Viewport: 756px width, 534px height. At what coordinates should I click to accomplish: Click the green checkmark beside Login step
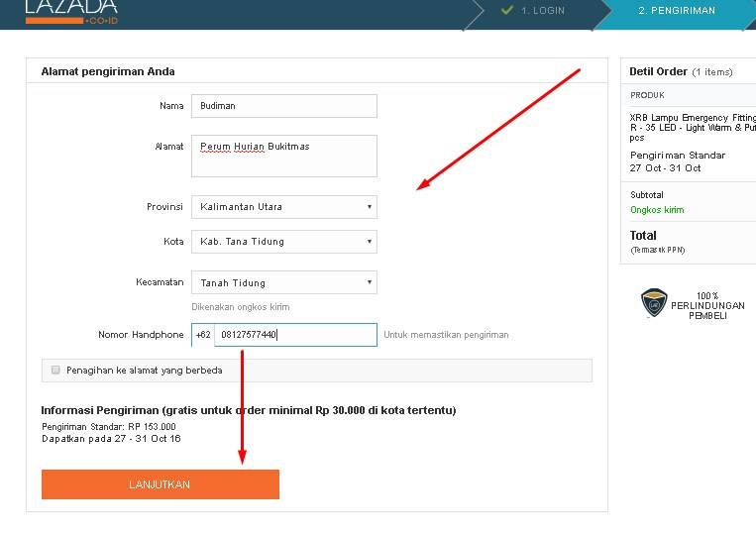506,10
